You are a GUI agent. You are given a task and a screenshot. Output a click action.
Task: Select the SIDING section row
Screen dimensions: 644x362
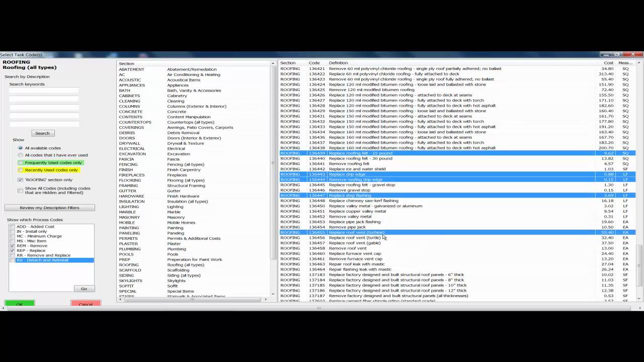point(194,276)
